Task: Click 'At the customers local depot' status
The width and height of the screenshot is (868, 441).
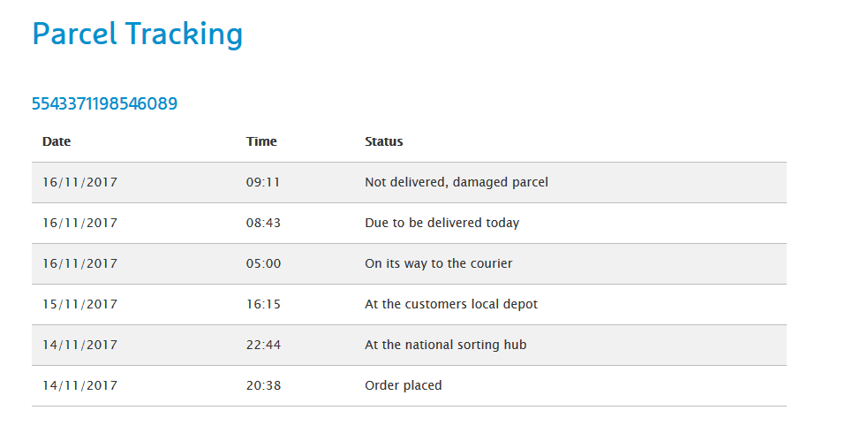Action: (450, 305)
